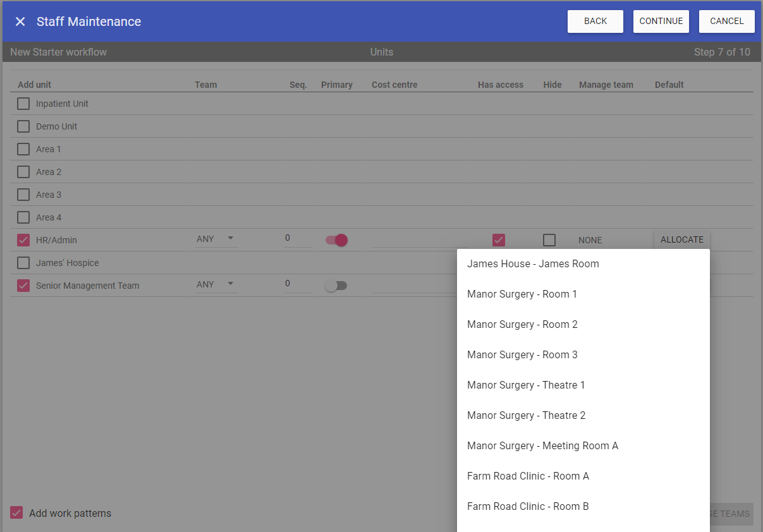
Task: Click the BACK button
Action: tap(595, 21)
